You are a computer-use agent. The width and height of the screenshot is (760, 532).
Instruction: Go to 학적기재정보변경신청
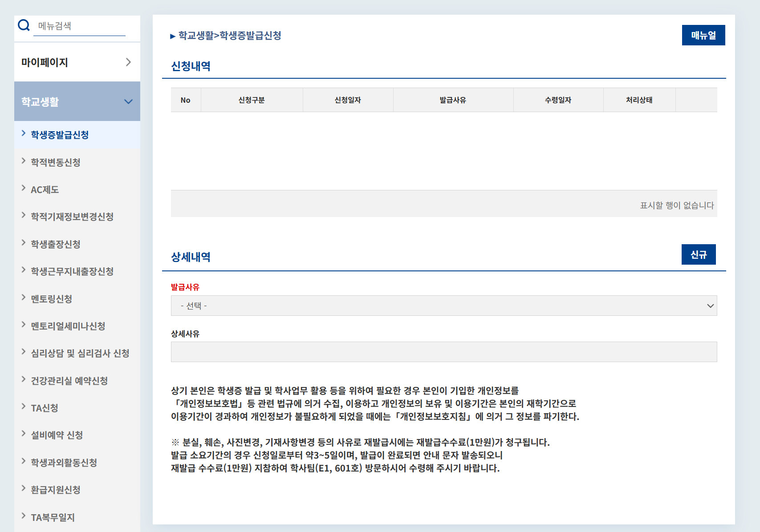(x=72, y=217)
